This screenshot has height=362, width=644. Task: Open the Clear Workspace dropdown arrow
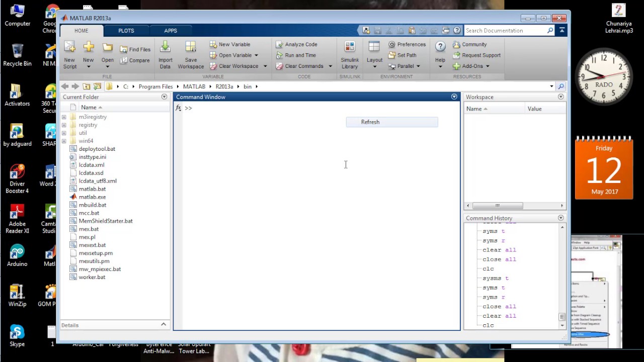pyautogui.click(x=265, y=66)
